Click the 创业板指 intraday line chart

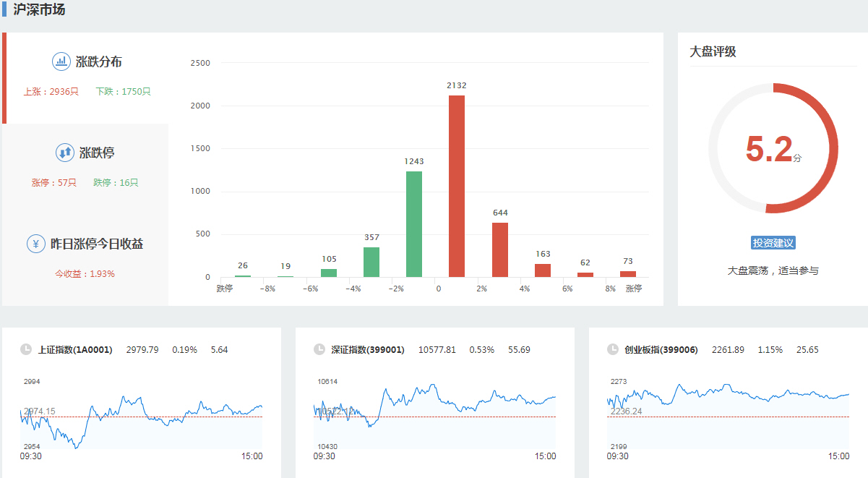pyautogui.click(x=728, y=416)
